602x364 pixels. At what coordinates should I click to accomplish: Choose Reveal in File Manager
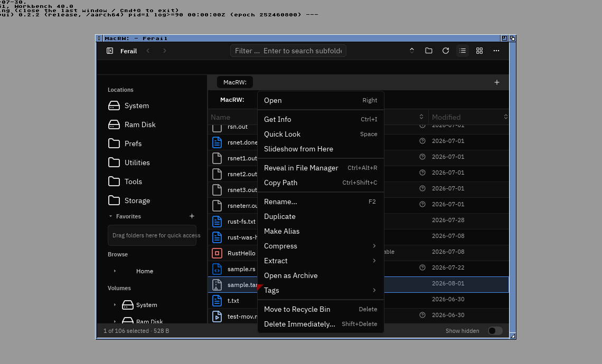(321, 168)
